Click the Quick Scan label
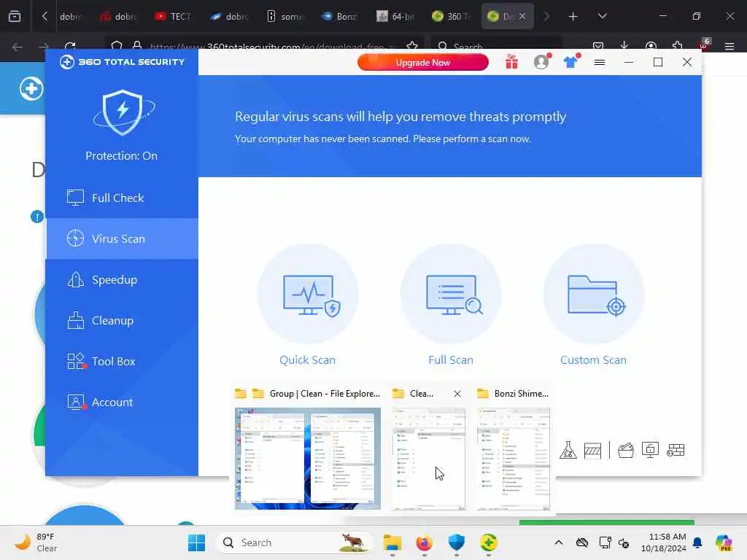The height and width of the screenshot is (560, 747). (x=307, y=360)
